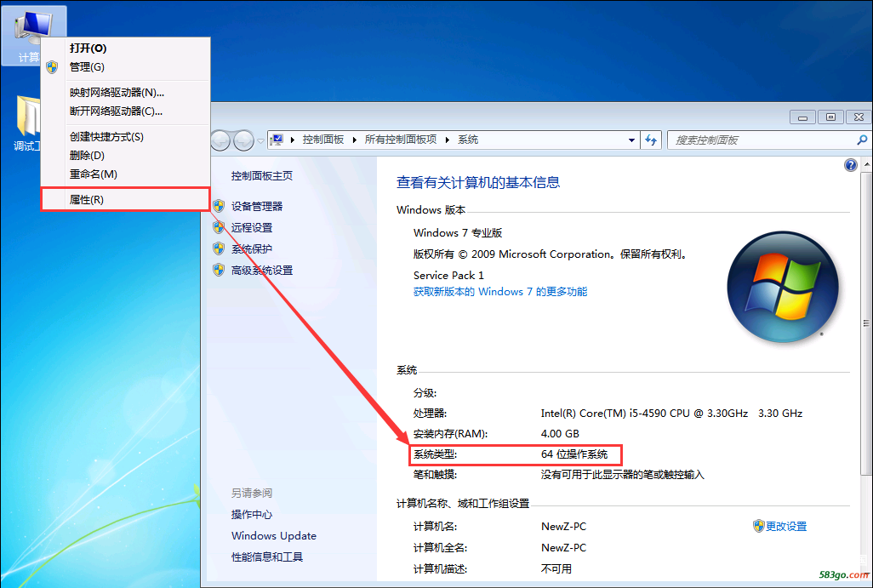
Task: Click 查看有关计算机的基本信息 heading
Action: coord(477,183)
